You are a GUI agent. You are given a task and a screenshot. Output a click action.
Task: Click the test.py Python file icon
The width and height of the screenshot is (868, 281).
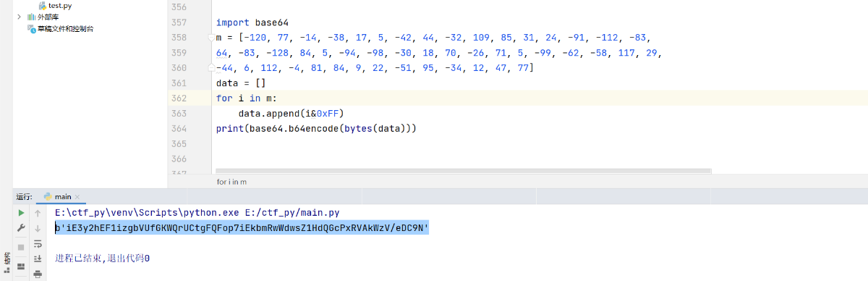[x=43, y=5]
